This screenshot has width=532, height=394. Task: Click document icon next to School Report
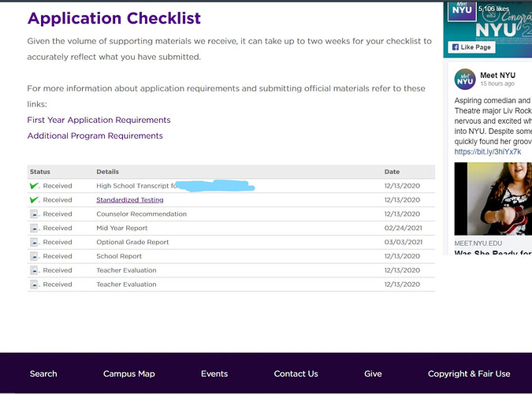34,257
